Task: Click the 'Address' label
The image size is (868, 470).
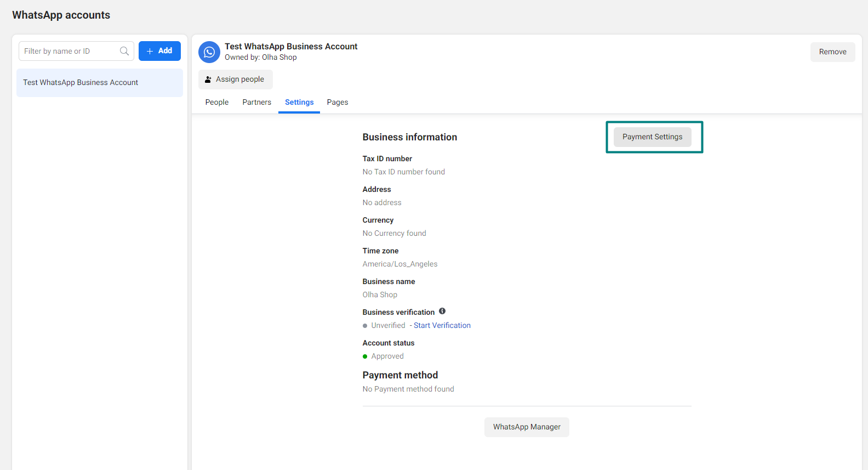Action: (x=377, y=189)
